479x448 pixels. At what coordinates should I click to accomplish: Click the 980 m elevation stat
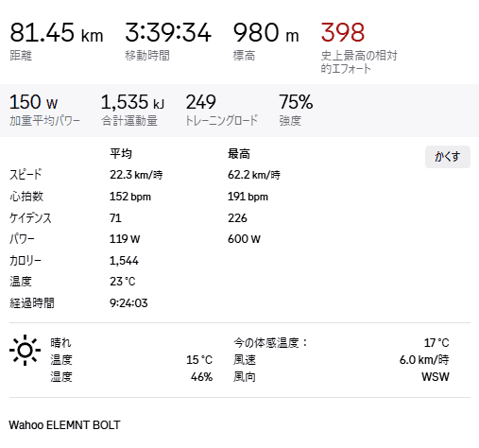(x=265, y=32)
